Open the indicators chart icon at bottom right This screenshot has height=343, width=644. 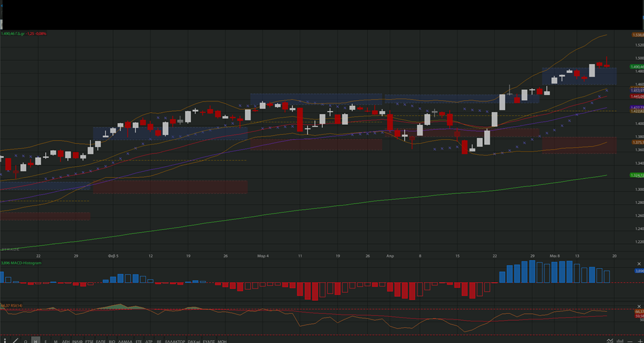(x=610, y=340)
